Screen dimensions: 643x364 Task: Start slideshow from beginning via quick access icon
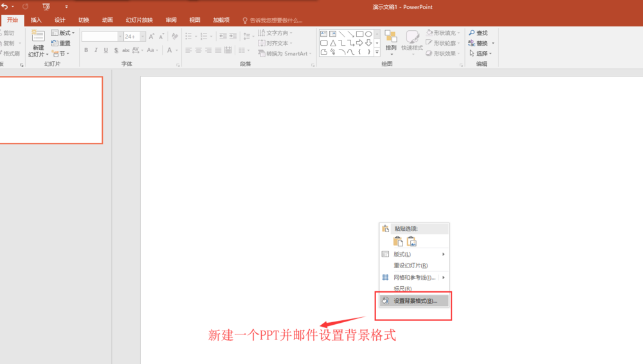[46, 6]
